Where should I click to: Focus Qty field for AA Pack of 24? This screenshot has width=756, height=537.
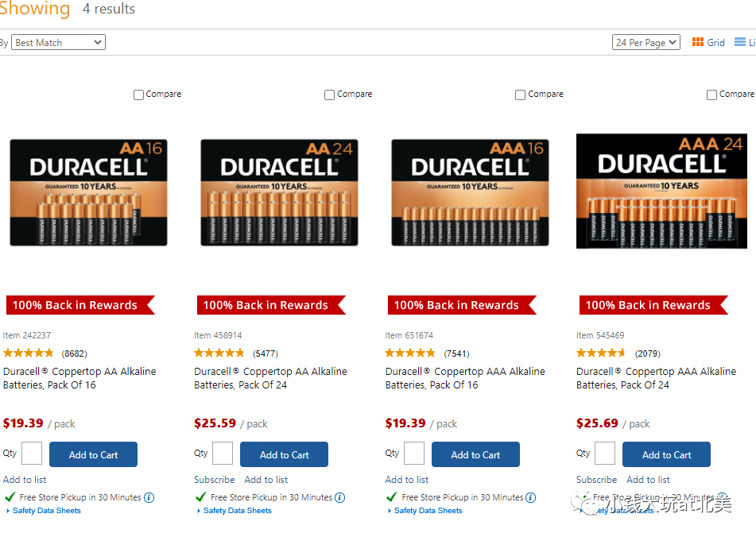223,454
